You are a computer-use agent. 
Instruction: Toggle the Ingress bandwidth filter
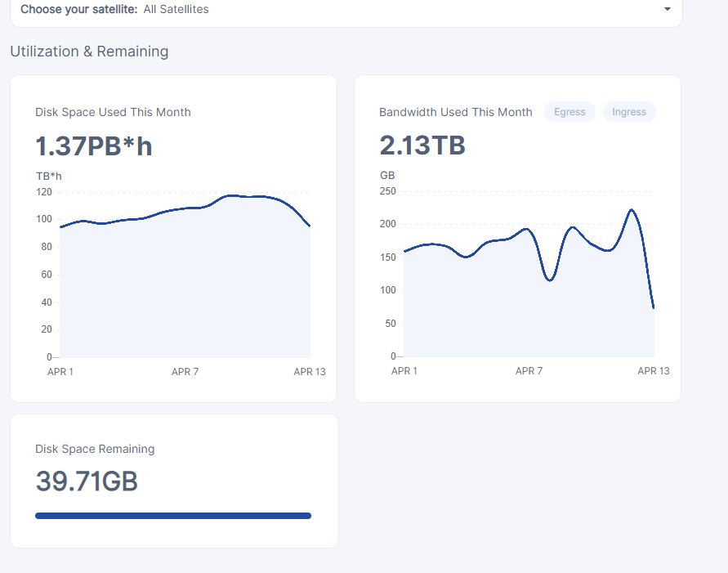point(629,112)
